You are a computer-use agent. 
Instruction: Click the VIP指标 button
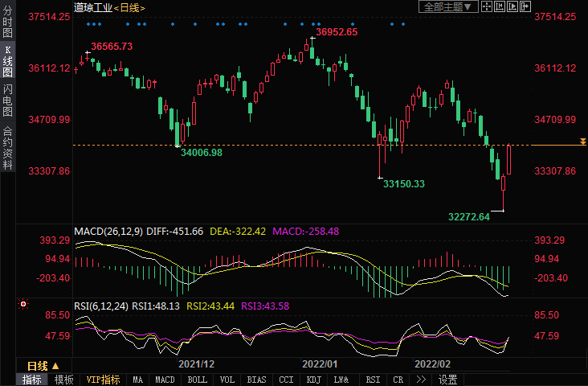[x=103, y=380]
